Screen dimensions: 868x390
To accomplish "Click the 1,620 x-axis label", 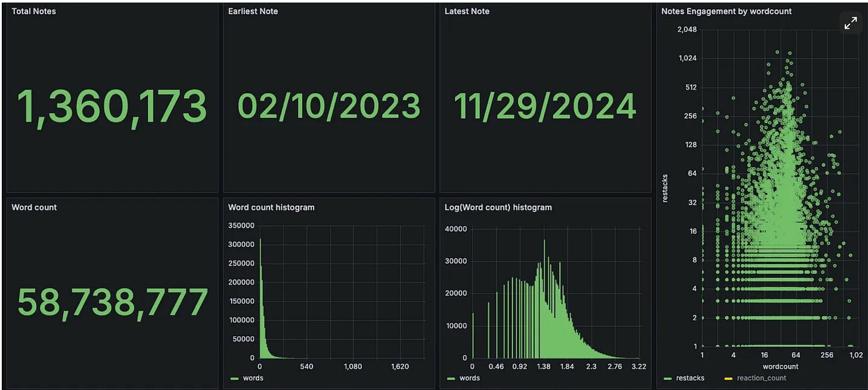I will (399, 366).
